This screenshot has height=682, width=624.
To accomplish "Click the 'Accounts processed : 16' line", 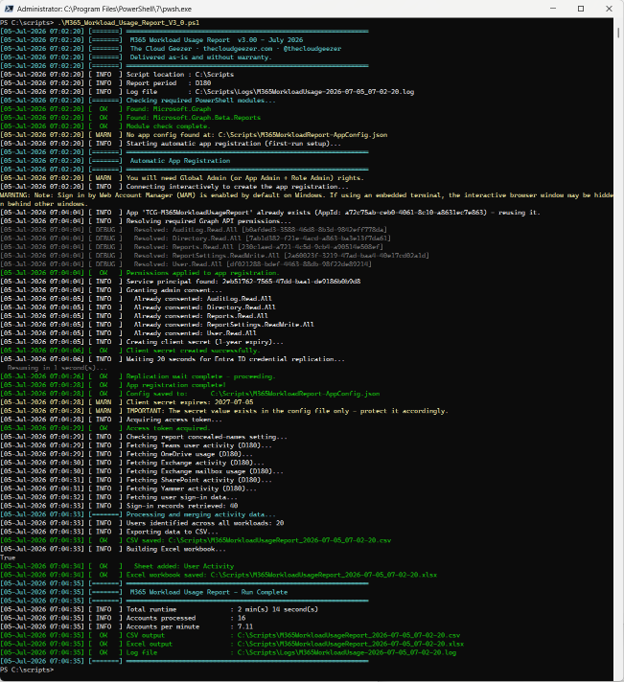I will click(186, 618).
